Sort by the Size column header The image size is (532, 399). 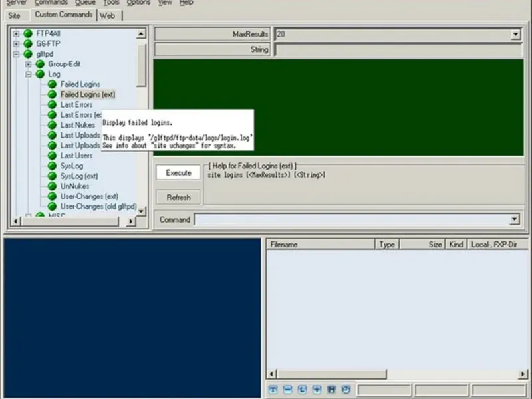(x=422, y=244)
